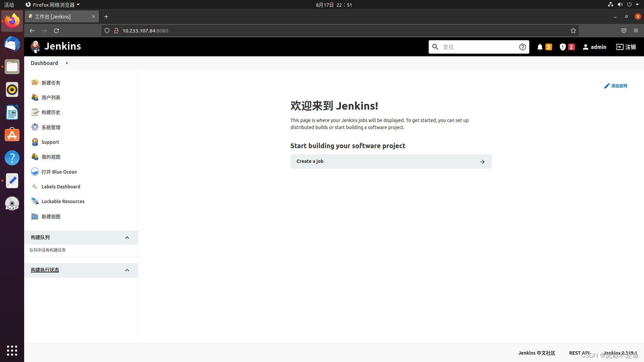The height and width of the screenshot is (362, 644).
Task: Click the Create a job button
Action: click(x=391, y=161)
